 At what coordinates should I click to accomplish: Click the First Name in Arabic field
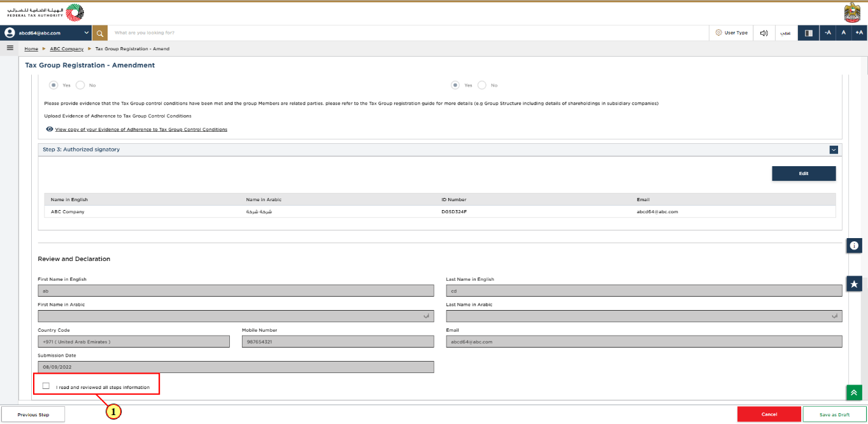click(236, 316)
